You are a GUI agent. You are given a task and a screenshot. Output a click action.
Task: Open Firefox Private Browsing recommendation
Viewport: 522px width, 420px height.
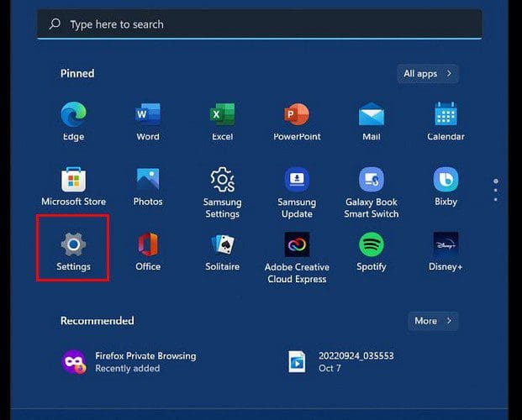(129, 362)
